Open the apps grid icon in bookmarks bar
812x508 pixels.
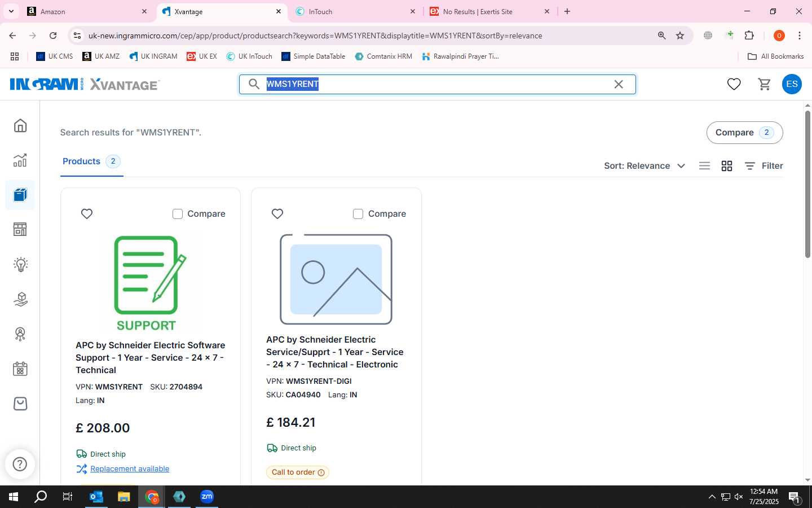pos(15,56)
